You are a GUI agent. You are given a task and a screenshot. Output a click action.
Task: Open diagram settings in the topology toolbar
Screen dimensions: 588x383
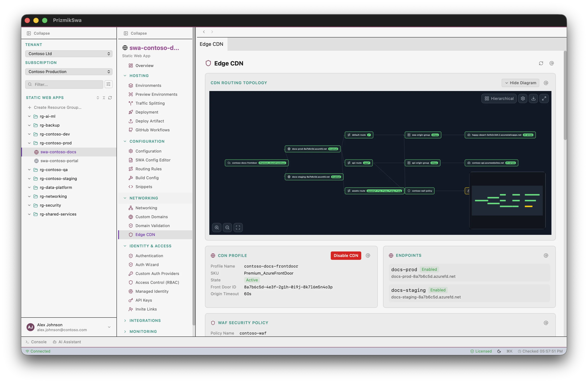point(523,98)
